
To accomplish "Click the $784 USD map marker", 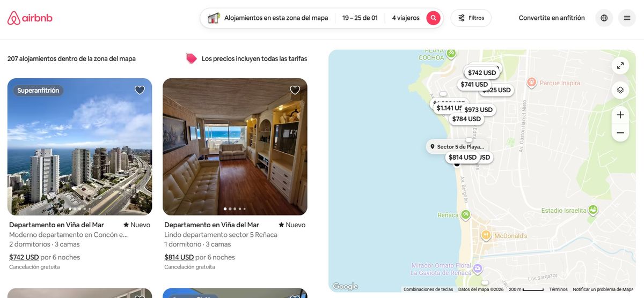I will tap(466, 119).
